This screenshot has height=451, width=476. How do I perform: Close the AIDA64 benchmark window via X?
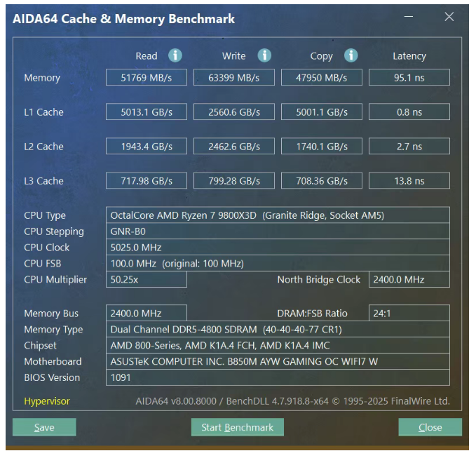tap(449, 18)
